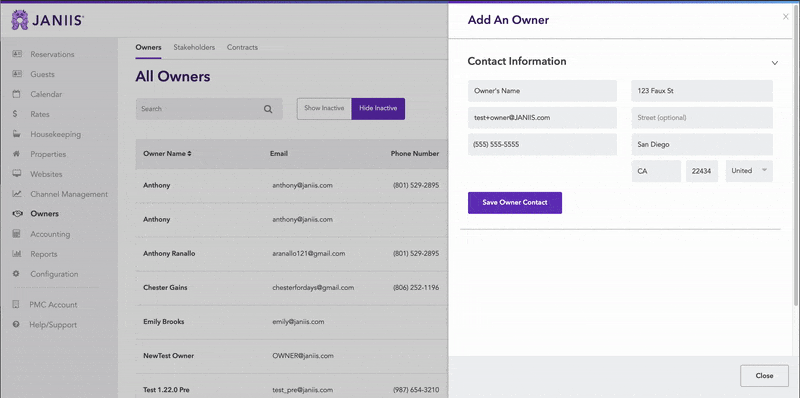
Task: Open Help/Support in the sidebar
Action: (x=53, y=325)
